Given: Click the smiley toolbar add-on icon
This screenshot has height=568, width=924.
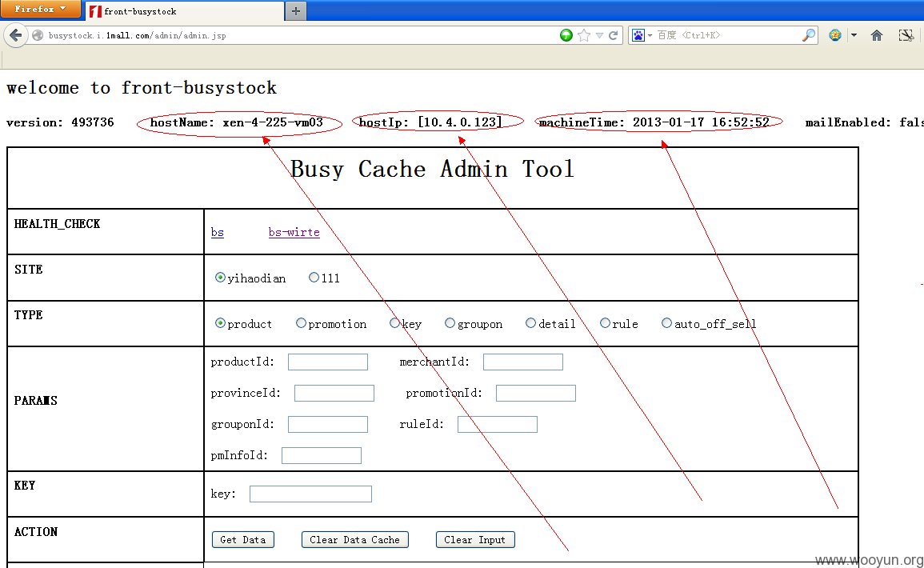Looking at the screenshot, I should 835,35.
